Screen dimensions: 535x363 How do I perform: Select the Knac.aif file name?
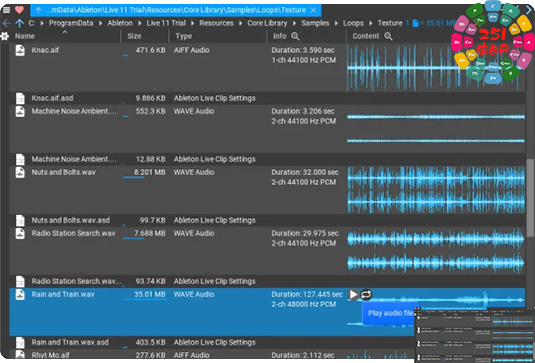(x=45, y=50)
